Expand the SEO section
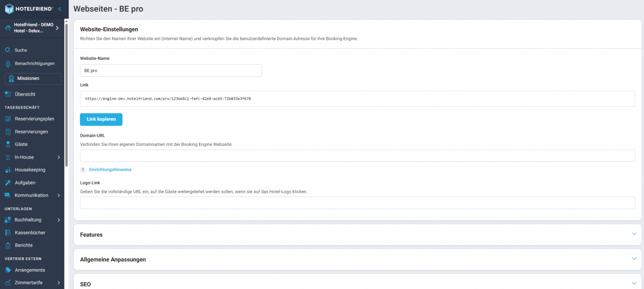This screenshot has height=289, width=644. [634, 284]
